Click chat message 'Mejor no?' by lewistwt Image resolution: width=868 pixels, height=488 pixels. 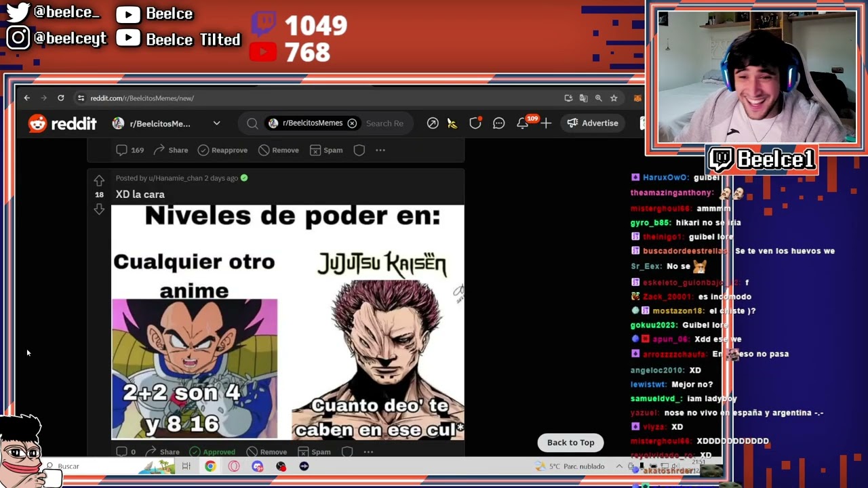click(692, 384)
